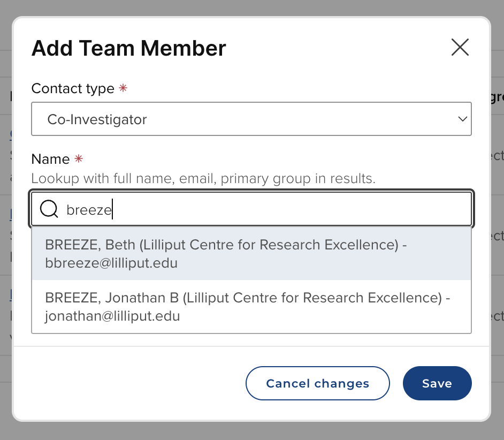Close the Add Team Member dialog
This screenshot has width=504, height=440.
point(460,48)
